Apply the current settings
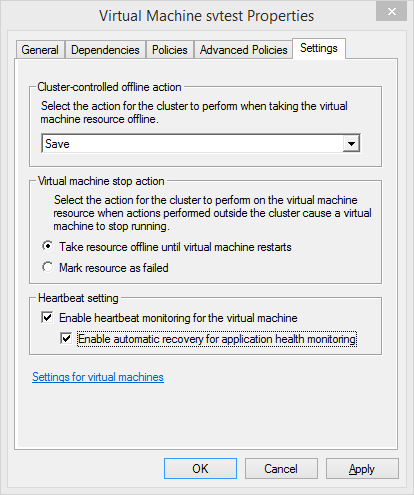Screen dimensions: 414x495 pyautogui.click(x=362, y=469)
